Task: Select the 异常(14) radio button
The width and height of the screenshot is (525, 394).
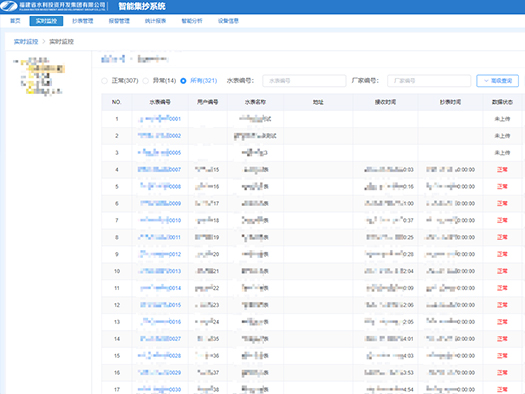Action: pyautogui.click(x=146, y=81)
